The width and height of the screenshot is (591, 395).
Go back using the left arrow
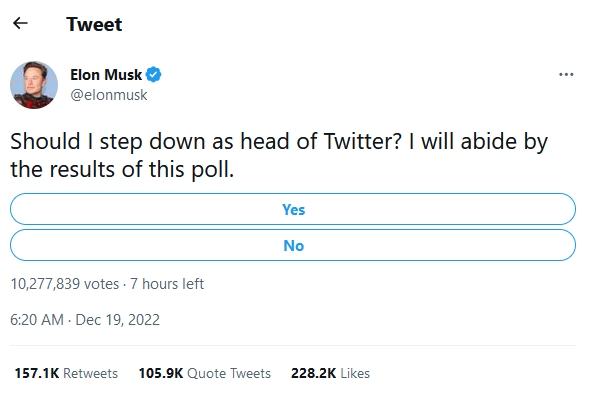click(x=20, y=23)
